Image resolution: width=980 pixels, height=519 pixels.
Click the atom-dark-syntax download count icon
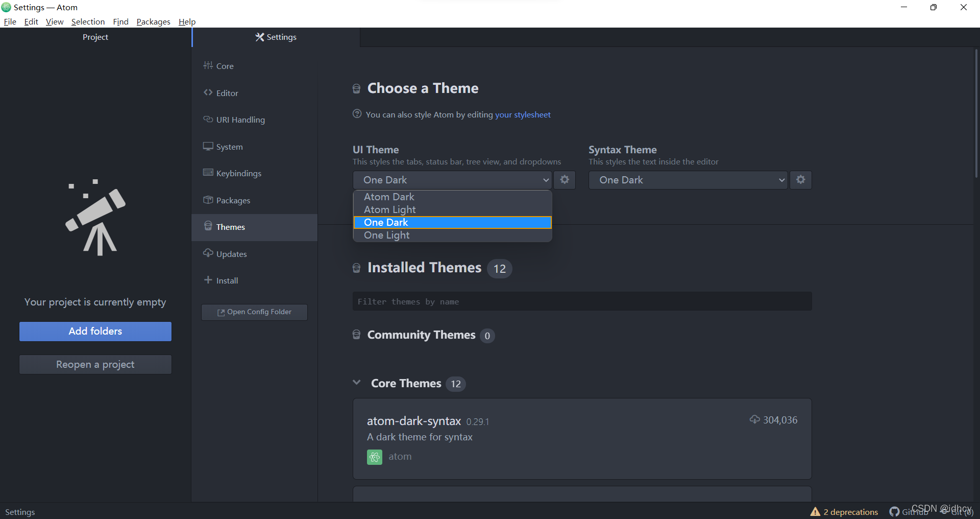754,420
